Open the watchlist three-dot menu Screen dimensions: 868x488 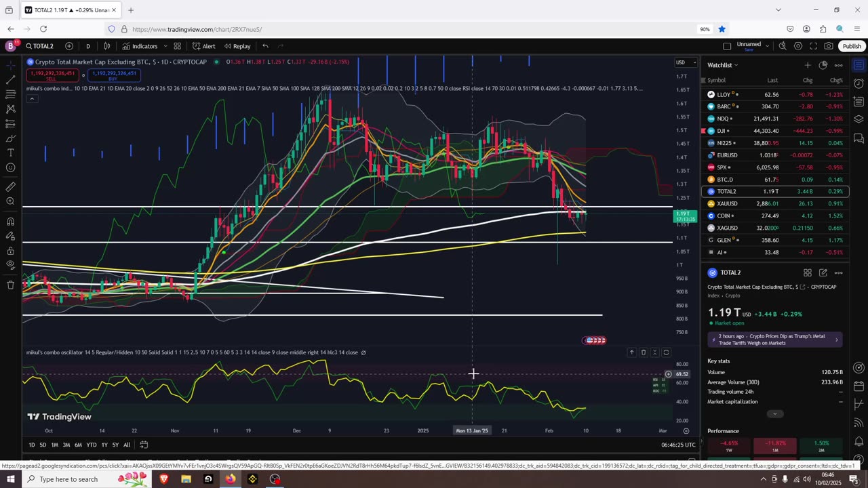coord(838,65)
